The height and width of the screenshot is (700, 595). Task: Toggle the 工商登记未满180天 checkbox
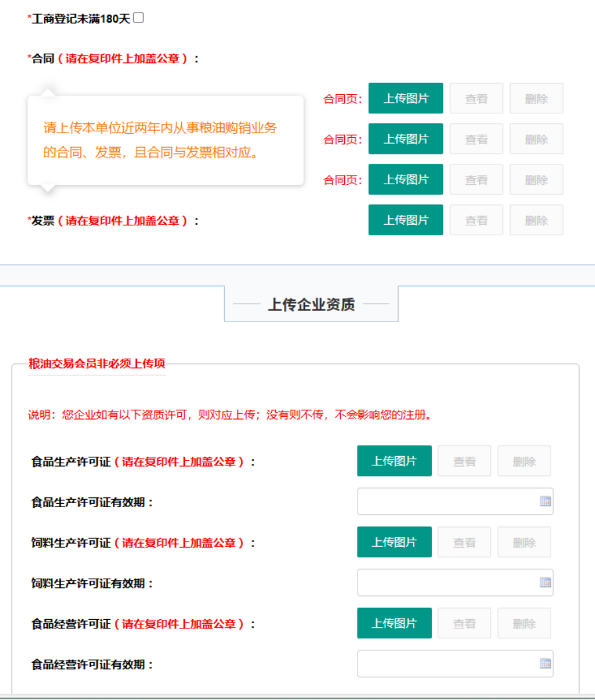(x=139, y=18)
